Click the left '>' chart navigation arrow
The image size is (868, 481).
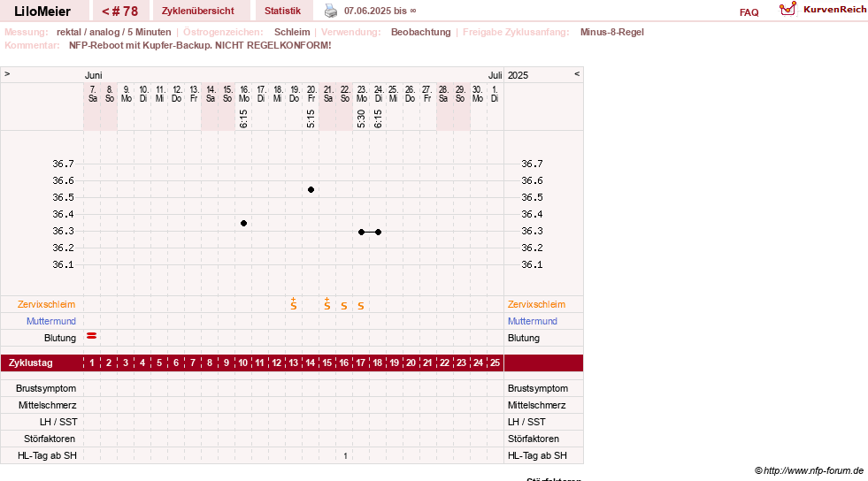pyautogui.click(x=7, y=73)
